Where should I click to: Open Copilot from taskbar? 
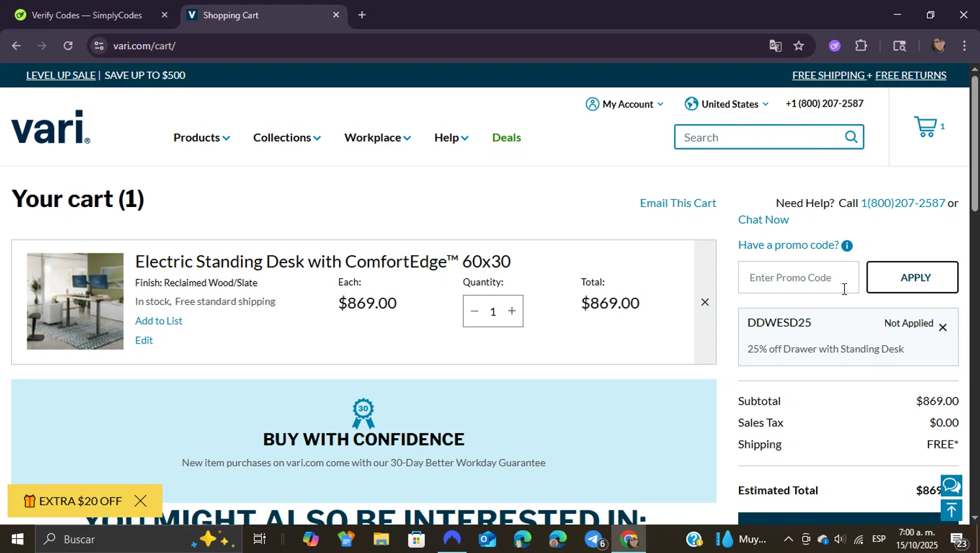[310, 539]
